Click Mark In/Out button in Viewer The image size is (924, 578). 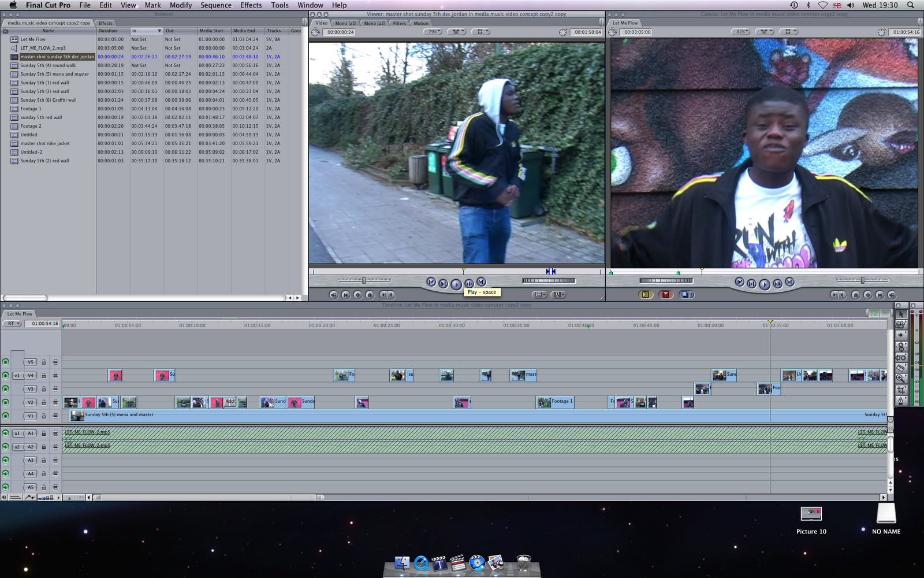tap(387, 295)
